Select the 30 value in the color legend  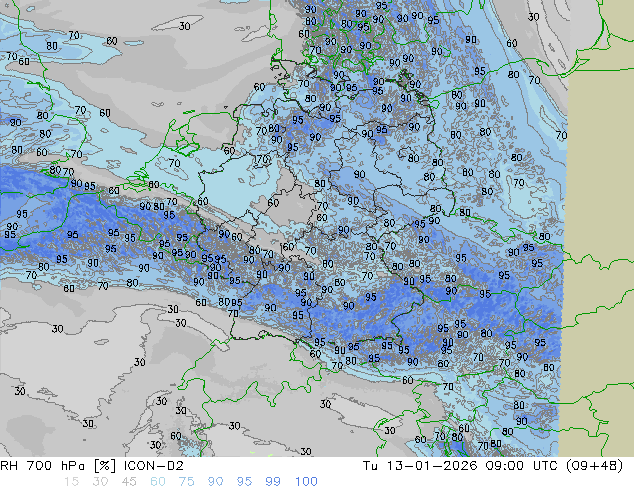coord(100,482)
